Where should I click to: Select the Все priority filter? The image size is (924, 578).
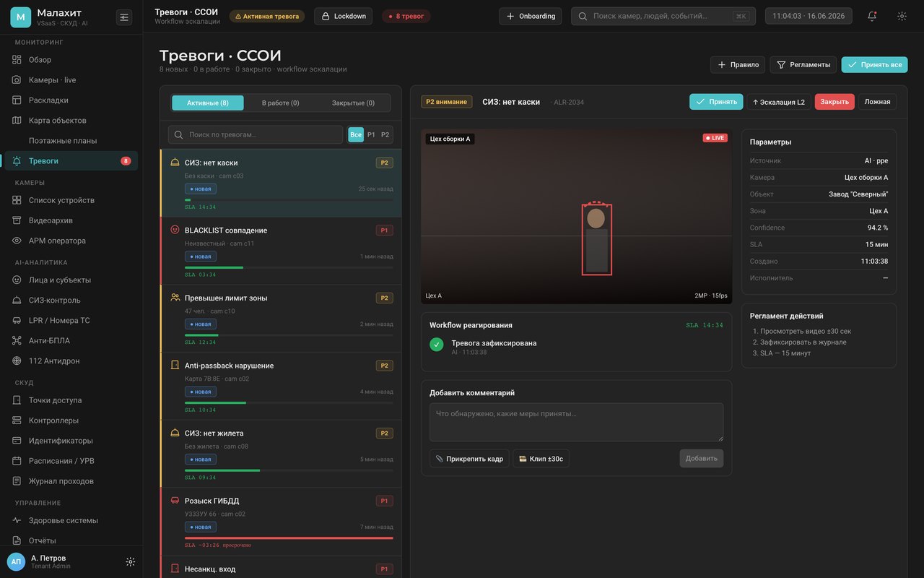point(356,135)
